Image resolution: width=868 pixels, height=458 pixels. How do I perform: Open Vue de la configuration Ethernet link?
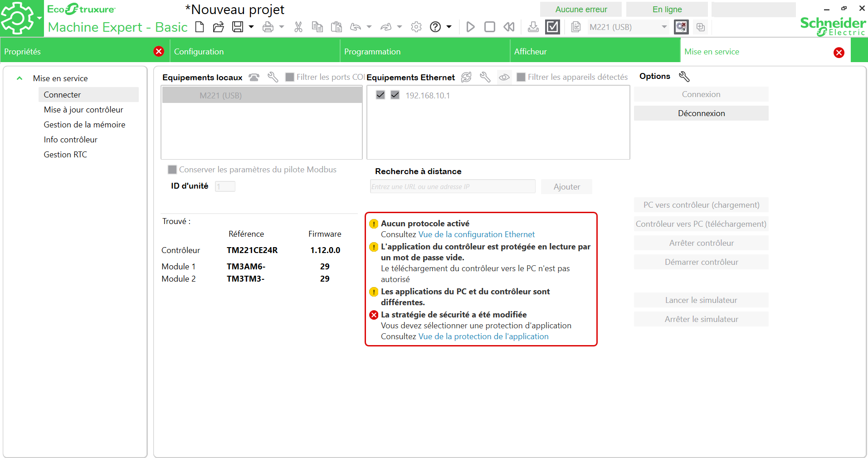[477, 234]
